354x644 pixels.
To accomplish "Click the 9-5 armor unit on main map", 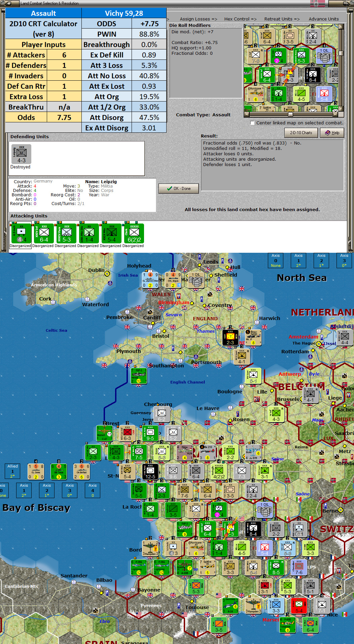I will (x=150, y=433).
